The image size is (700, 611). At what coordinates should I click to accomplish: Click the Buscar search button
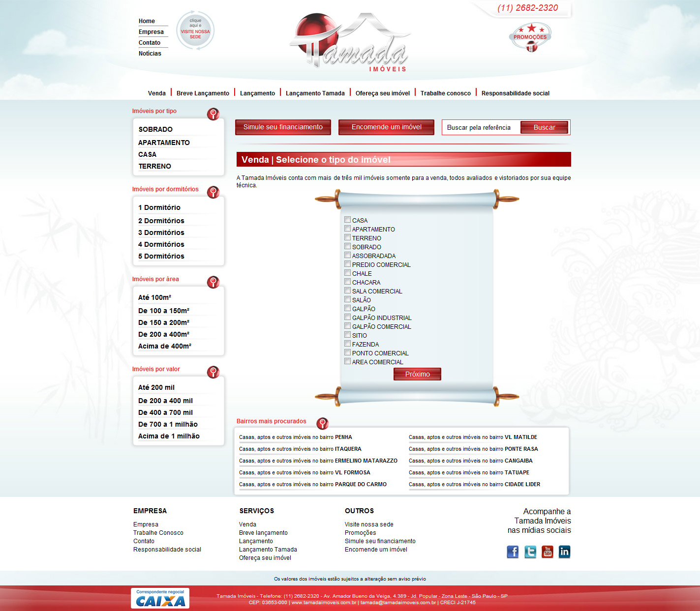(x=544, y=127)
